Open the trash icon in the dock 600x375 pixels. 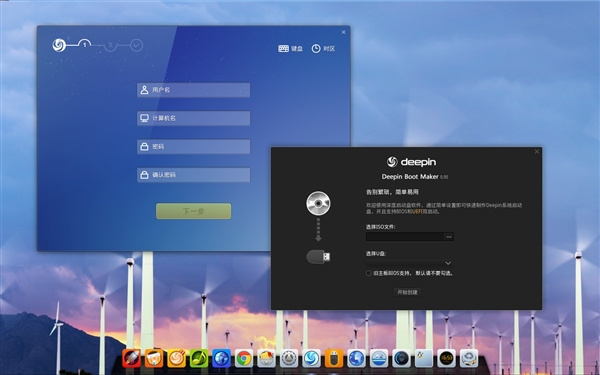click(x=469, y=359)
